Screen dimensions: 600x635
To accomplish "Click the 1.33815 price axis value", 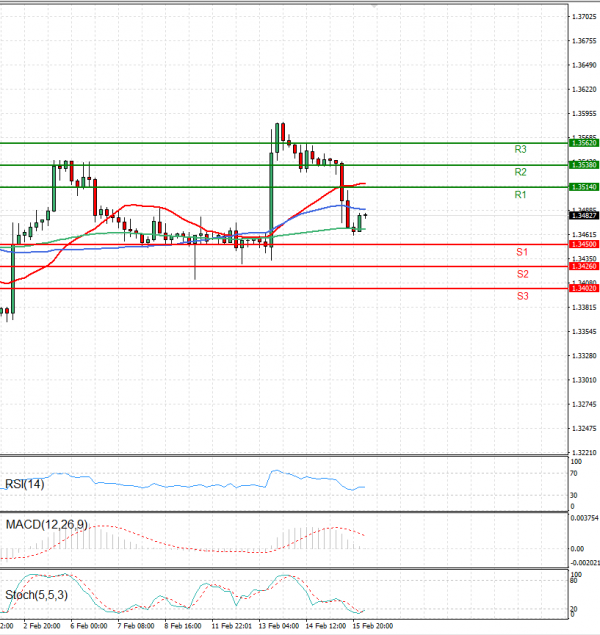I will 584,307.
